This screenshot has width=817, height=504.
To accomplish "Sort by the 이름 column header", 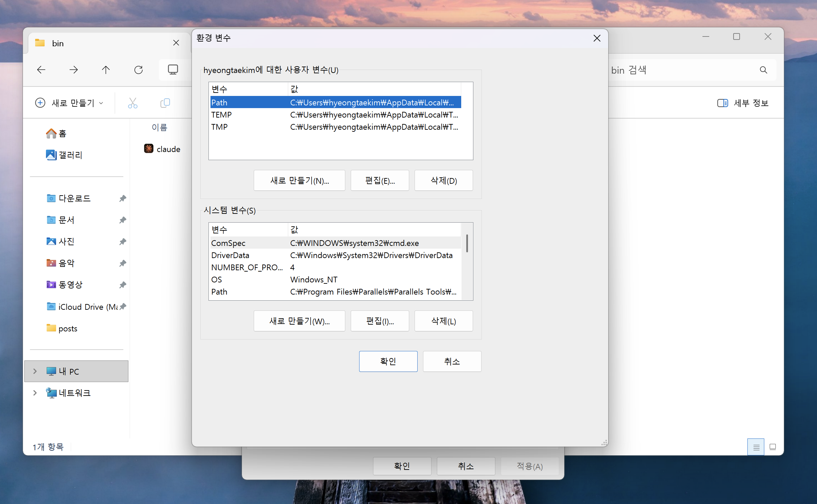I will coord(159,127).
